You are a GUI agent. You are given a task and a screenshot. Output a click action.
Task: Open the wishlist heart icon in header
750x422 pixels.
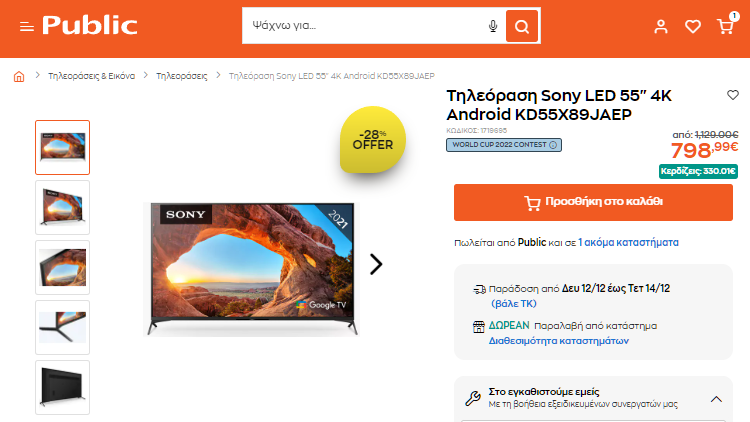(693, 26)
